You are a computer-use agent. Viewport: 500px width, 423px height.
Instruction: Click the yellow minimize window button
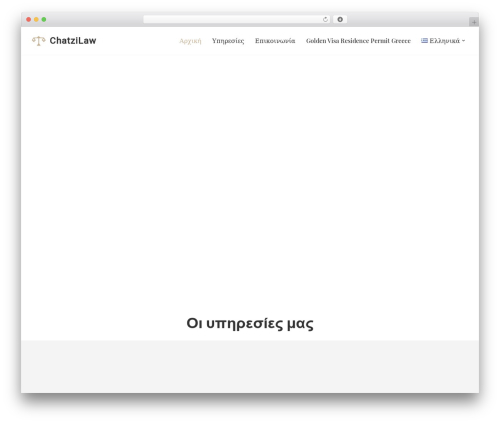click(36, 20)
